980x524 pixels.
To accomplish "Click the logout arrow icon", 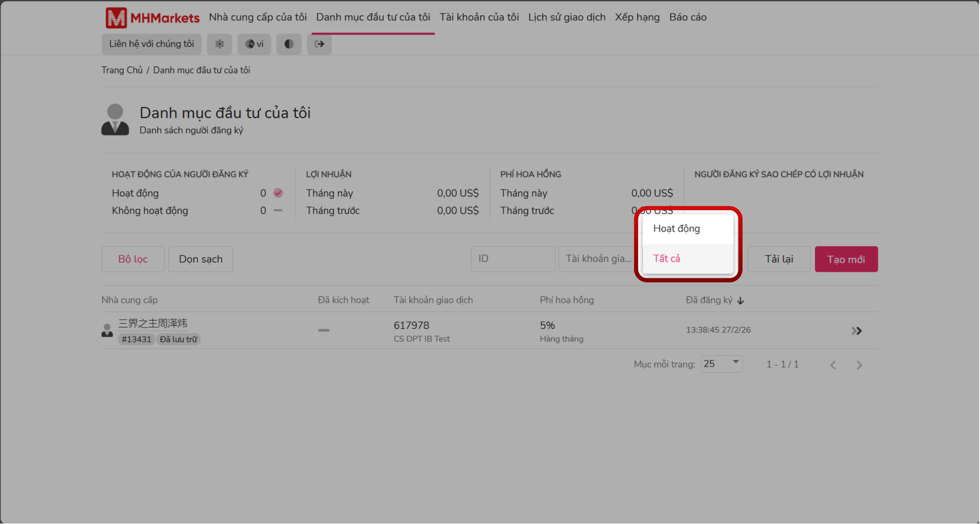I will 319,44.
